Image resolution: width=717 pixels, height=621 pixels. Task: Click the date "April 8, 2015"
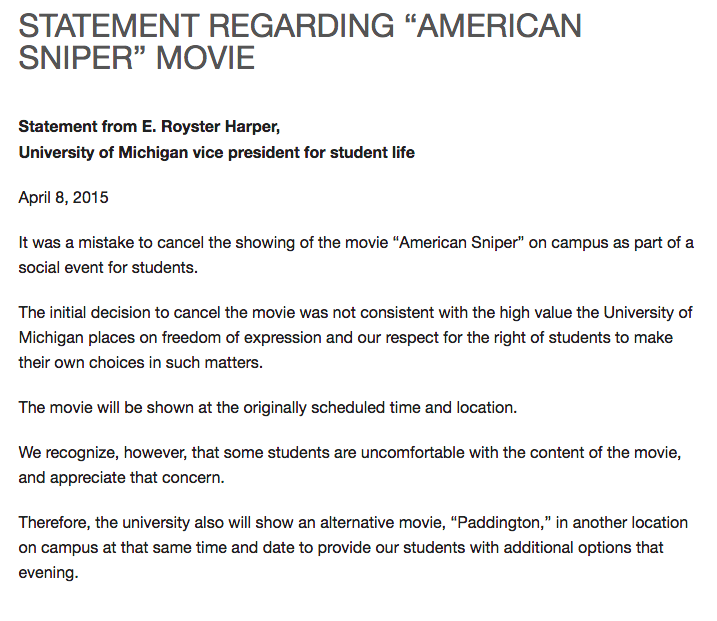[x=63, y=197]
